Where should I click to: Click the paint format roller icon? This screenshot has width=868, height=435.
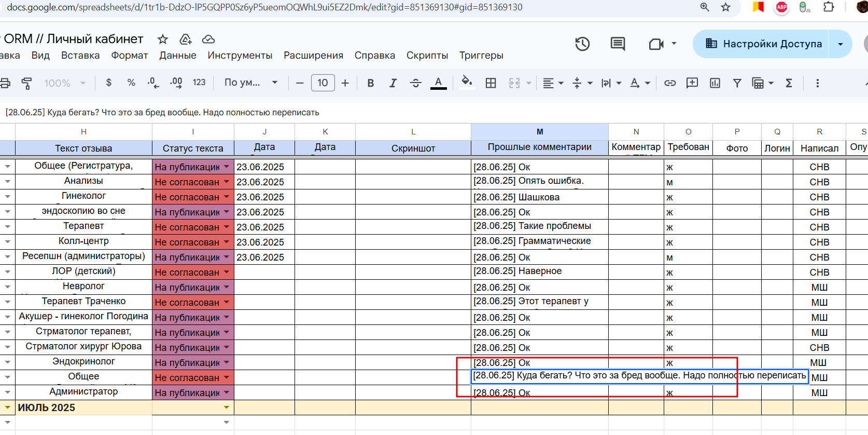click(x=26, y=83)
